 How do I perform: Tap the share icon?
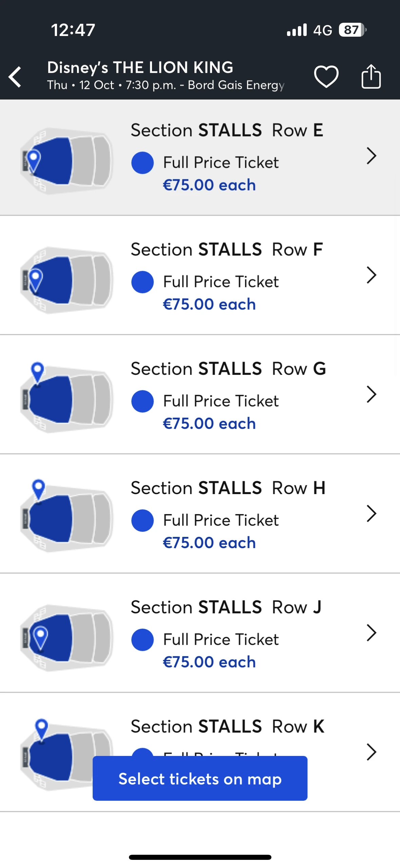pos(371,76)
